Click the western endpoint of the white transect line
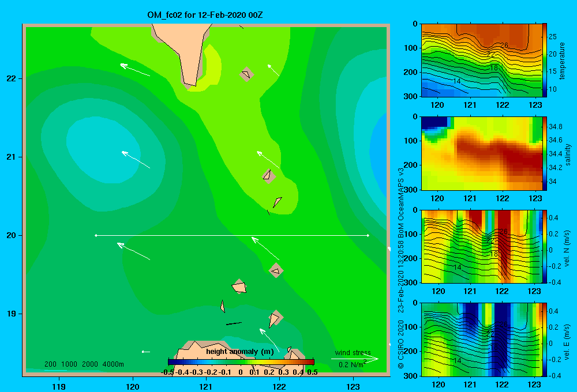The width and height of the screenshot is (577, 392). pyautogui.click(x=96, y=235)
